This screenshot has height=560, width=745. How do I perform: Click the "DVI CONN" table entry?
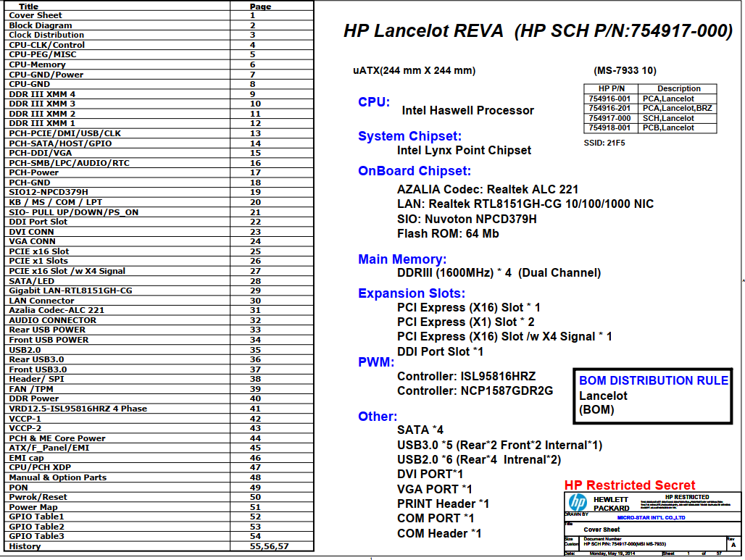point(31,231)
